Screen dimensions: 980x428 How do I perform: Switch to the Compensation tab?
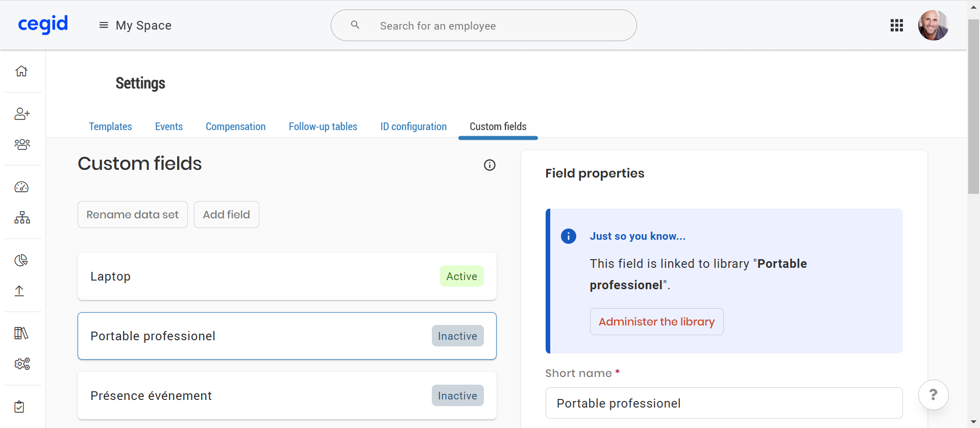pyautogui.click(x=235, y=127)
